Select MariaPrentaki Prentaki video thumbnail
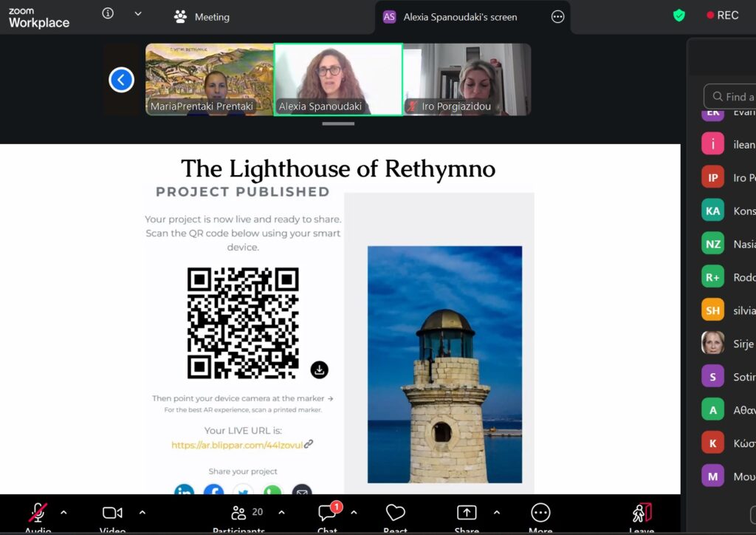The image size is (756, 535). click(x=210, y=80)
